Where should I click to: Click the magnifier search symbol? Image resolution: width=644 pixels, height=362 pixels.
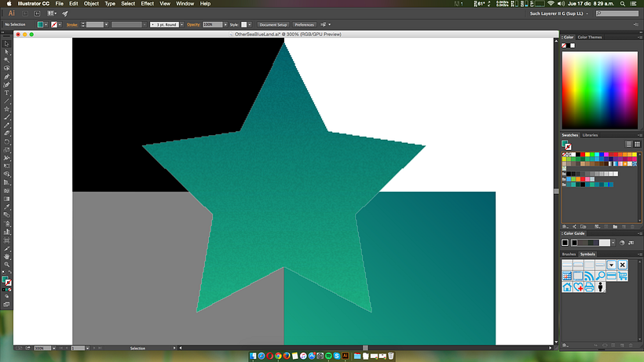click(601, 276)
